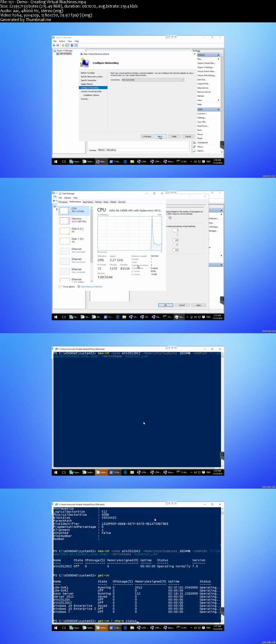Click File Explorer icon on taskbar showing 2:50 AM
The image size is (276, 644).
click(132, 162)
